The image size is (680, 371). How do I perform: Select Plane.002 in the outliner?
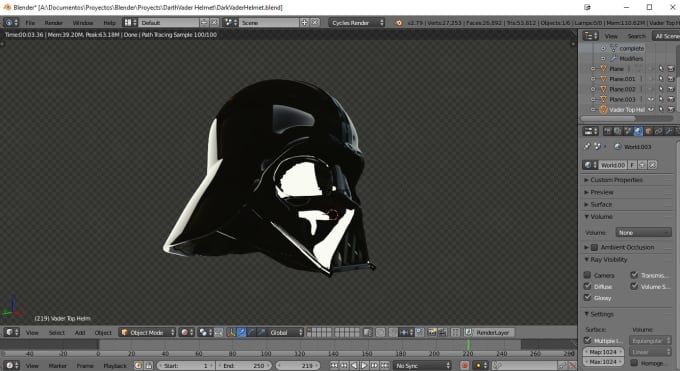click(x=622, y=89)
